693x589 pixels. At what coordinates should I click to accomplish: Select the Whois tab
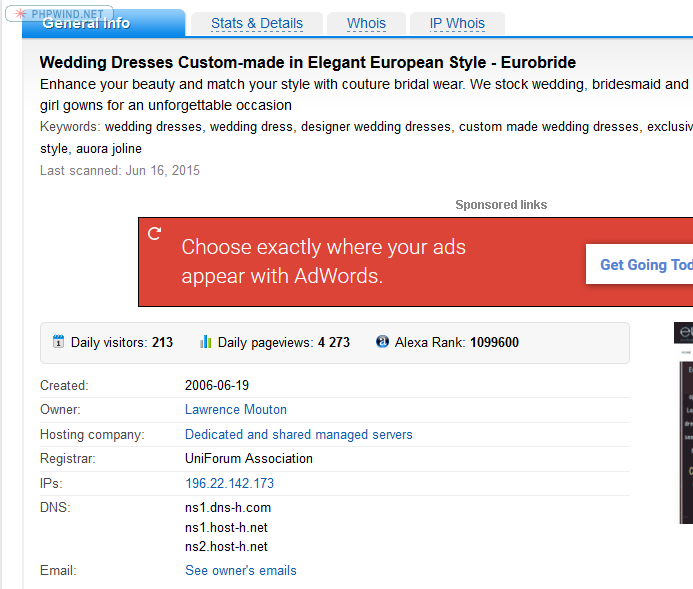pyautogui.click(x=366, y=24)
